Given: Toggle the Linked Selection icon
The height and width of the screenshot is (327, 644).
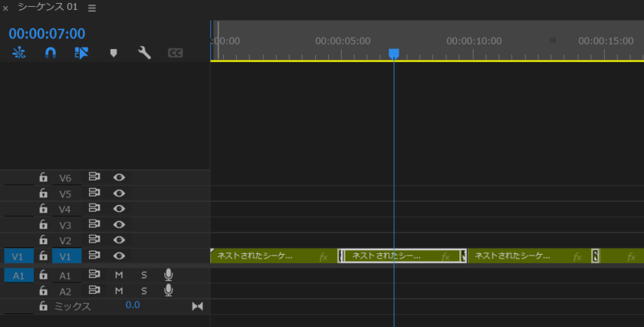Looking at the screenshot, I should click(x=82, y=53).
